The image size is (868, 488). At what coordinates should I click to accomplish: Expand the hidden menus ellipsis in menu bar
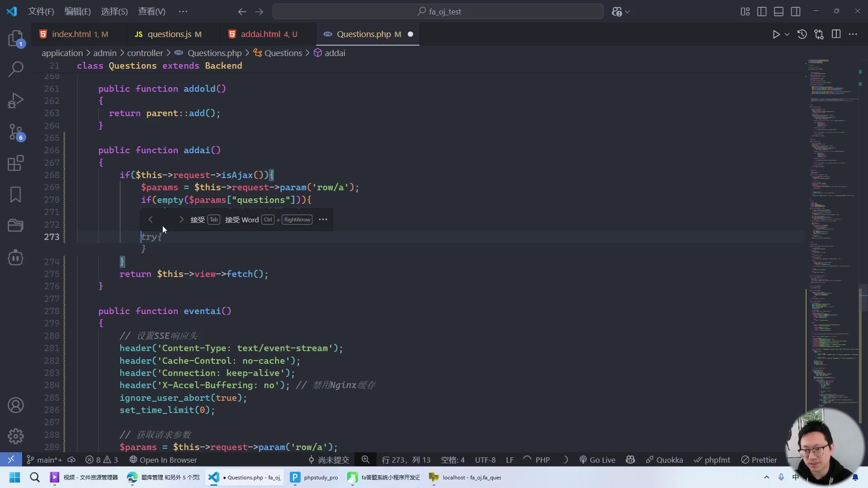pyautogui.click(x=183, y=12)
